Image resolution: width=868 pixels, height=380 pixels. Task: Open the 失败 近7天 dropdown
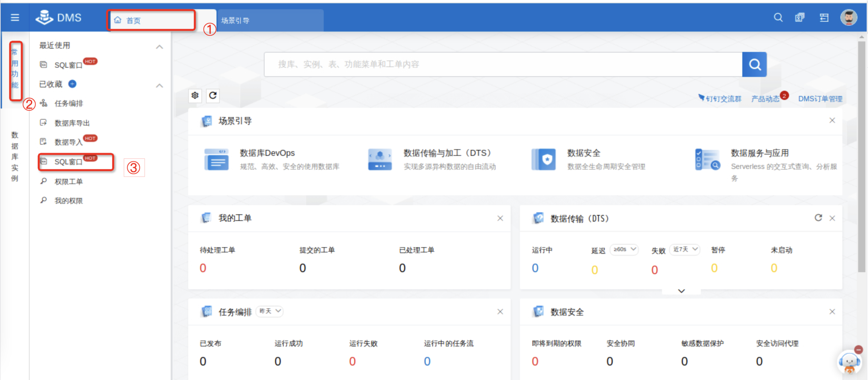coord(685,249)
